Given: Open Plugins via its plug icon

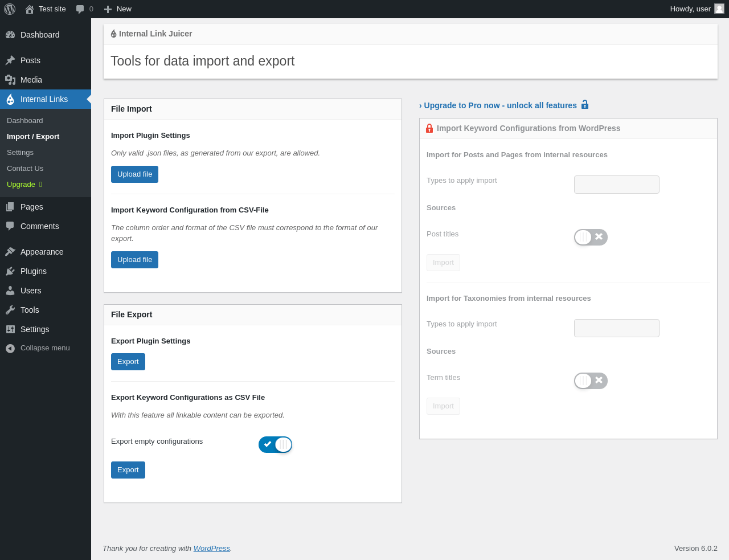Looking at the screenshot, I should coord(10,271).
